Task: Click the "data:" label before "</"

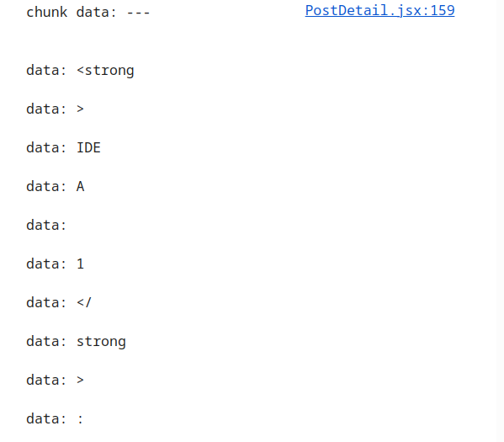Action: click(46, 303)
